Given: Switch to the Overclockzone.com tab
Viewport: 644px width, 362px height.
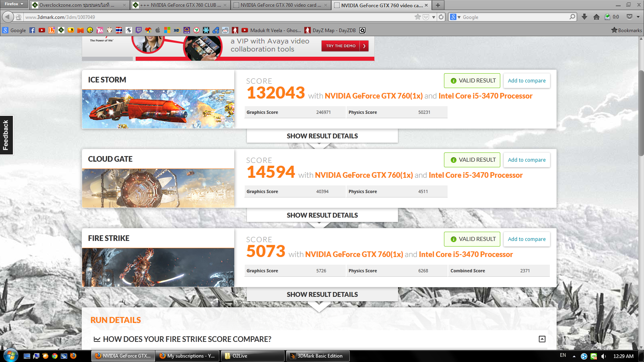Looking at the screenshot, I should point(79,5).
